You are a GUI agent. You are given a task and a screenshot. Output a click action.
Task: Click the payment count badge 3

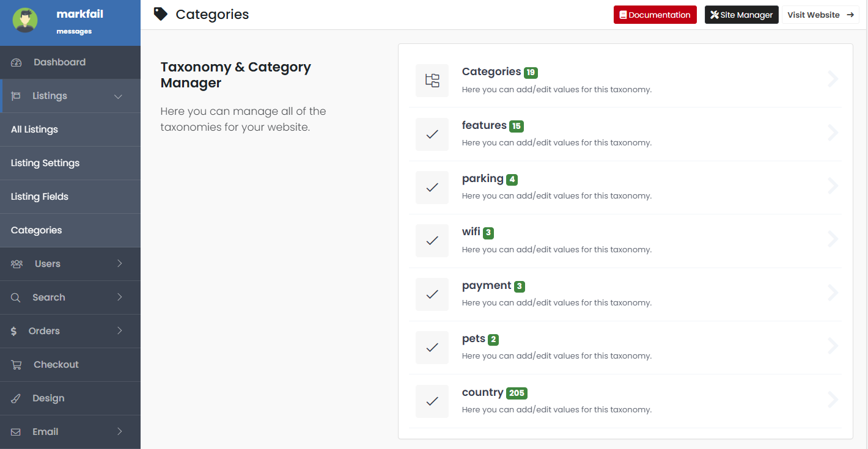point(519,287)
